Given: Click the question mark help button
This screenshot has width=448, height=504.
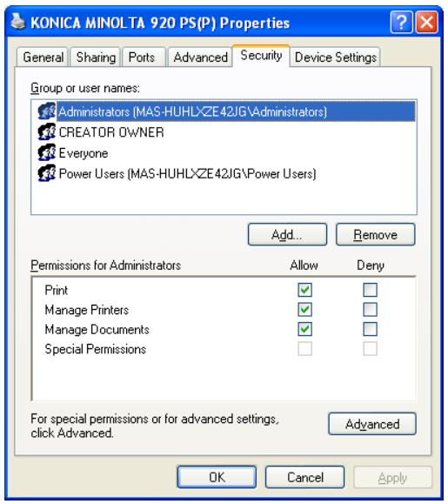Looking at the screenshot, I should point(401,22).
